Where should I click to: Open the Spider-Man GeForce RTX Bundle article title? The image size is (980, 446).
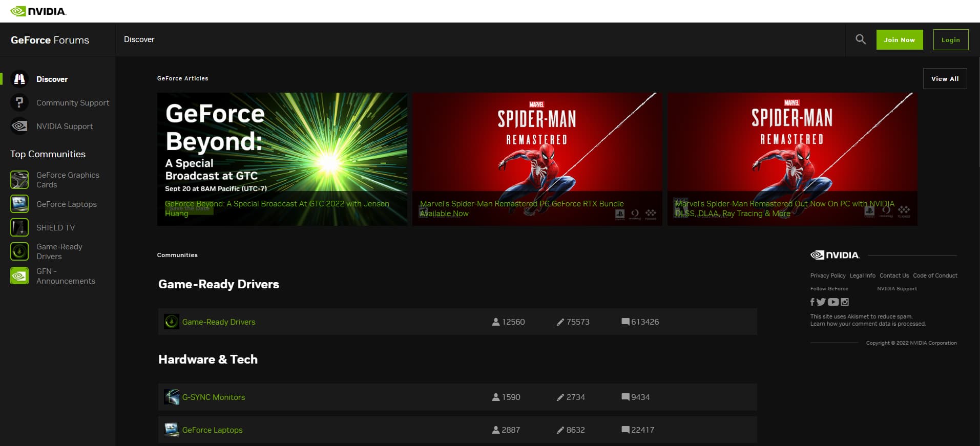[522, 208]
